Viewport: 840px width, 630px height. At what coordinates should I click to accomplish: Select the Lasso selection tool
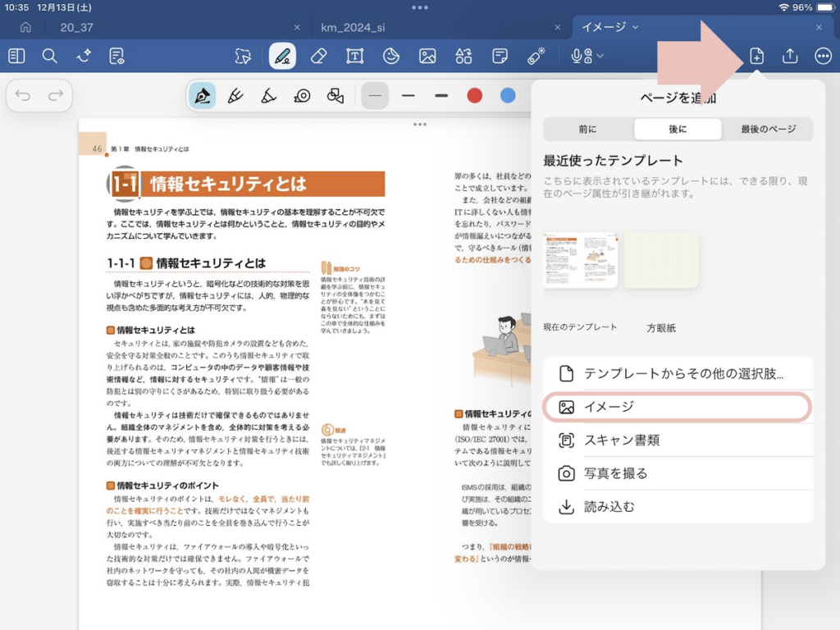(x=243, y=56)
